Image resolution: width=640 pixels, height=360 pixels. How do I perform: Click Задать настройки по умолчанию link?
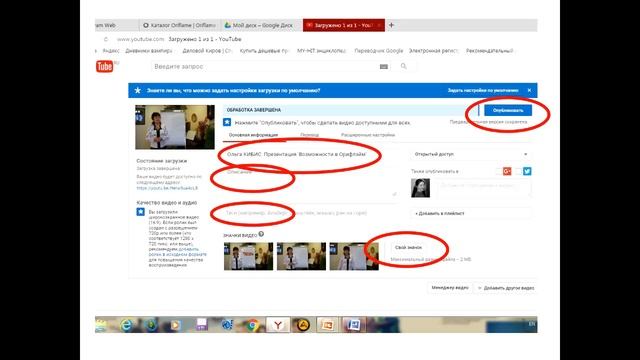(483, 90)
